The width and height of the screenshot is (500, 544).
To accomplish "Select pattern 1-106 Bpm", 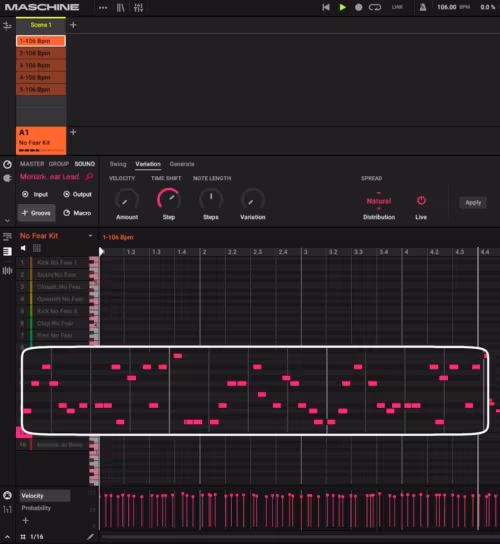I will 41,41.
